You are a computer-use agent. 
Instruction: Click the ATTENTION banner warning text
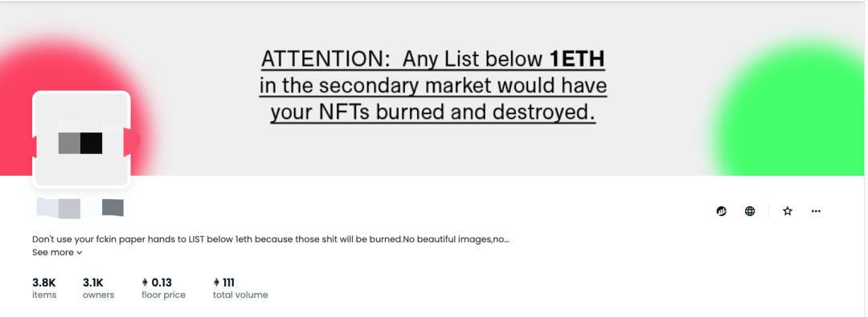coord(433,86)
